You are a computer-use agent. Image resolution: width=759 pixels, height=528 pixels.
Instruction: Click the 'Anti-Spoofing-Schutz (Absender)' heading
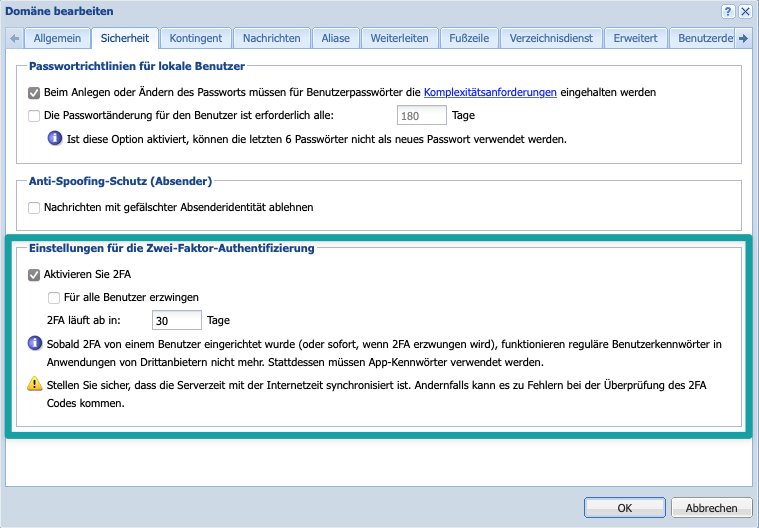tap(121, 181)
